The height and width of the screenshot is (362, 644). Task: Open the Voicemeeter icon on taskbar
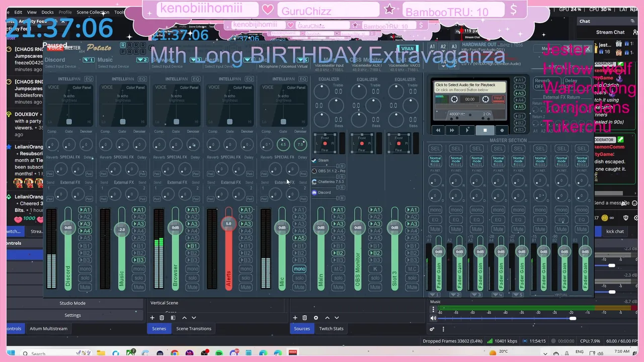(x=293, y=353)
